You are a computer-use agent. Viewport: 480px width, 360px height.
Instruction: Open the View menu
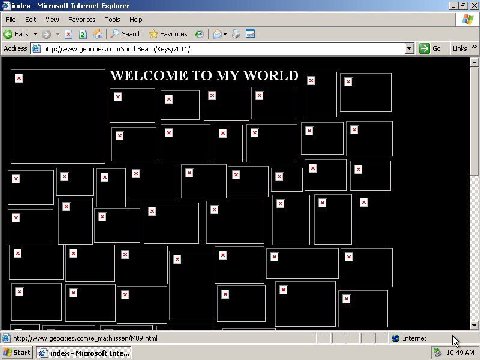tap(52, 20)
